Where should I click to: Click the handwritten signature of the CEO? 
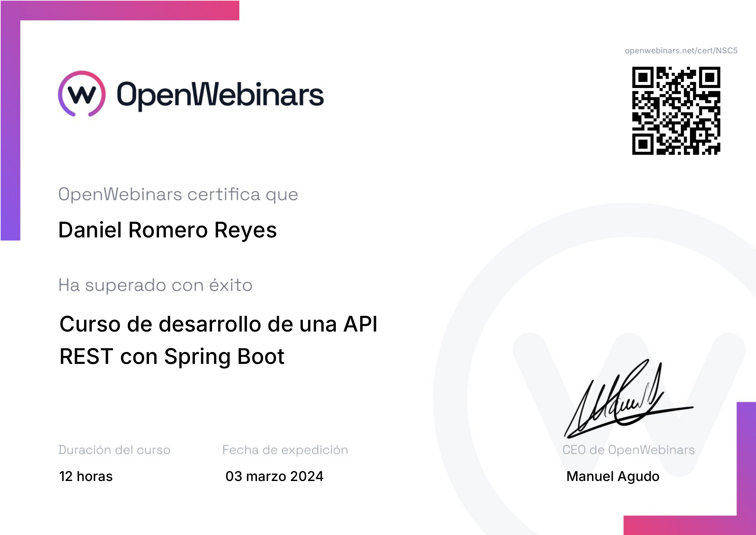[629, 399]
